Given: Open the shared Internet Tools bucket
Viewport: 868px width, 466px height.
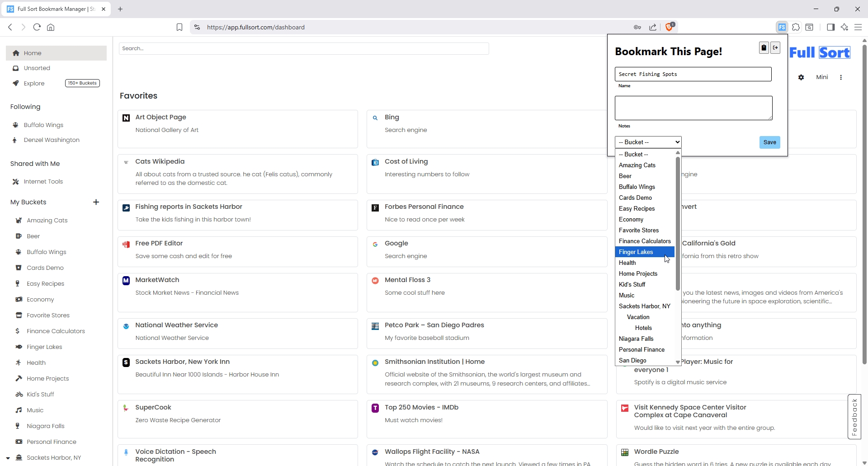Looking at the screenshot, I should [x=43, y=181].
